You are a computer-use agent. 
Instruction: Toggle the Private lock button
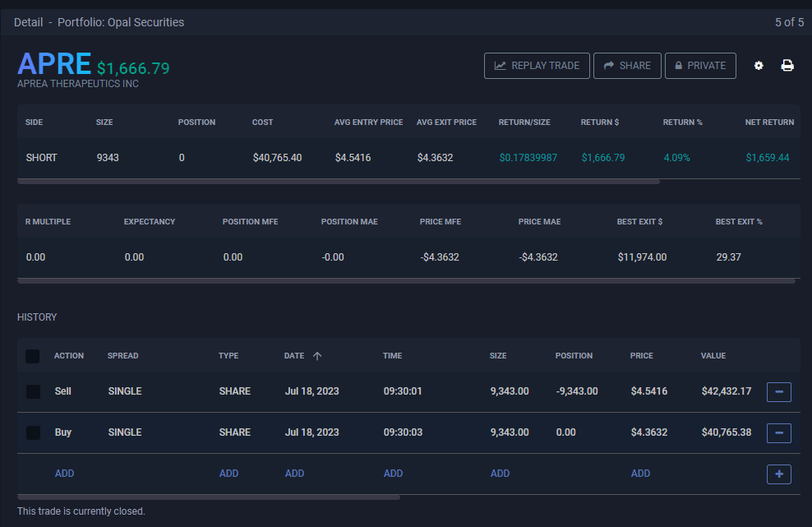pyautogui.click(x=700, y=66)
